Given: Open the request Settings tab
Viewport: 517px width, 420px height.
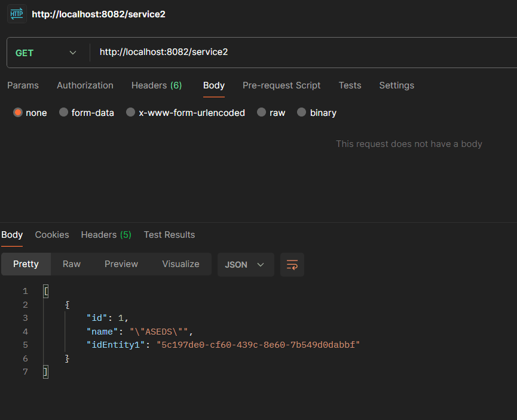Looking at the screenshot, I should click(396, 85).
